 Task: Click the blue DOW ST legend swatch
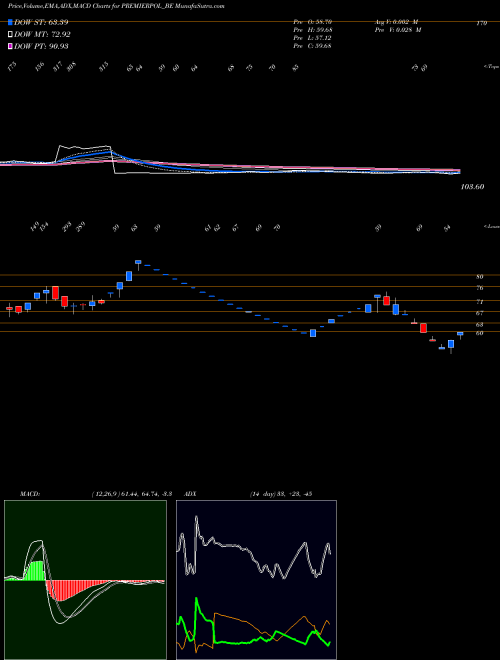click(x=10, y=23)
